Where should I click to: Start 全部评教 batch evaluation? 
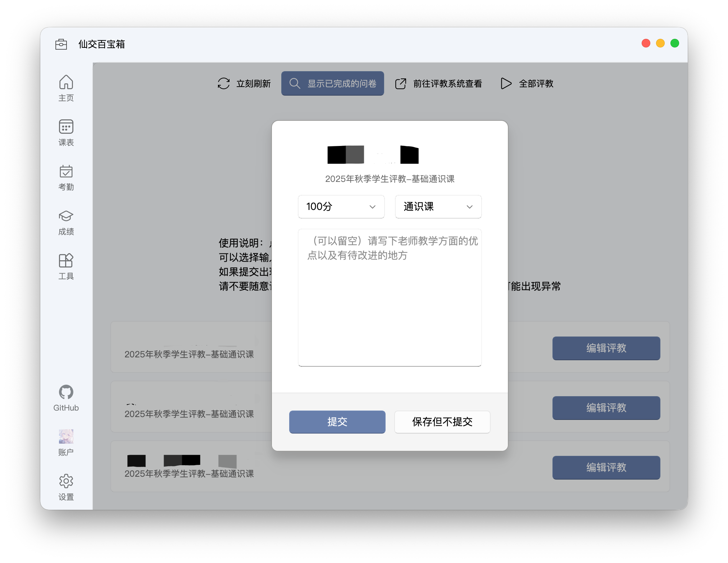[x=527, y=83]
